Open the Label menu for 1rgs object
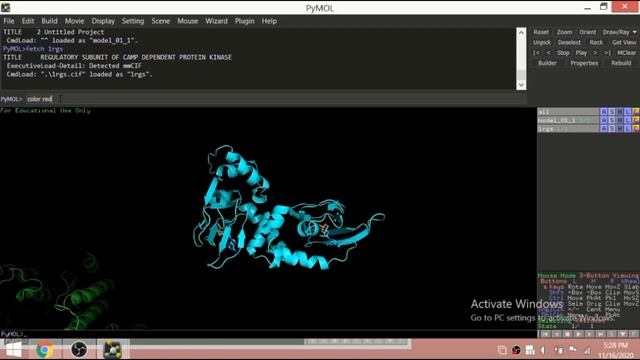 click(x=628, y=129)
